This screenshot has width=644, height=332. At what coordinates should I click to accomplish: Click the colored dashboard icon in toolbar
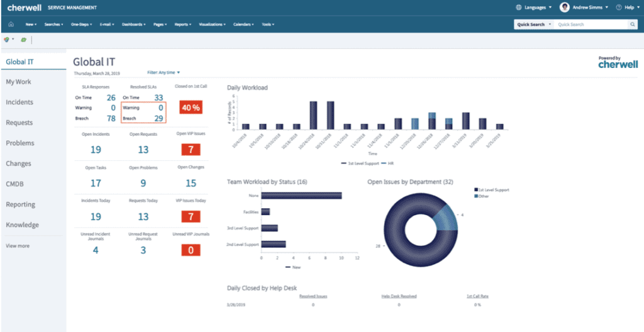(6, 40)
